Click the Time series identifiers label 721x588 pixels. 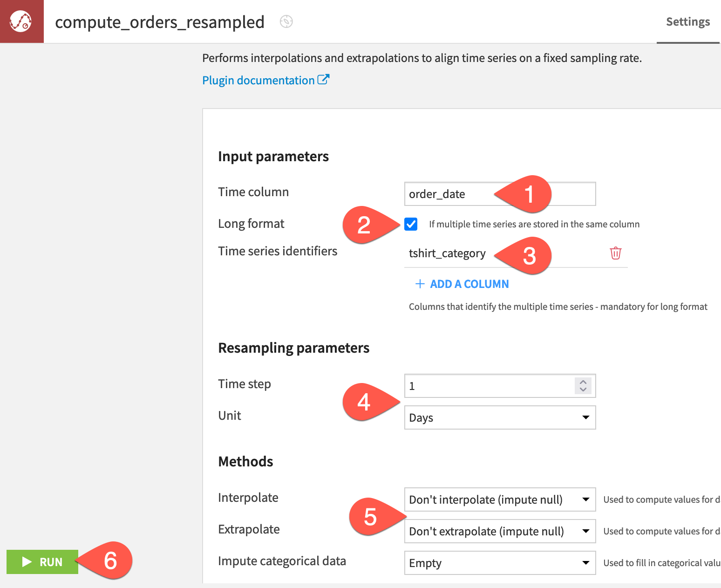pos(278,251)
